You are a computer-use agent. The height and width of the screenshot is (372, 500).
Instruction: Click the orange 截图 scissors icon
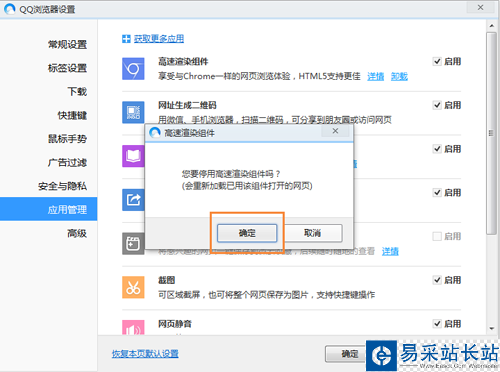coord(133,287)
